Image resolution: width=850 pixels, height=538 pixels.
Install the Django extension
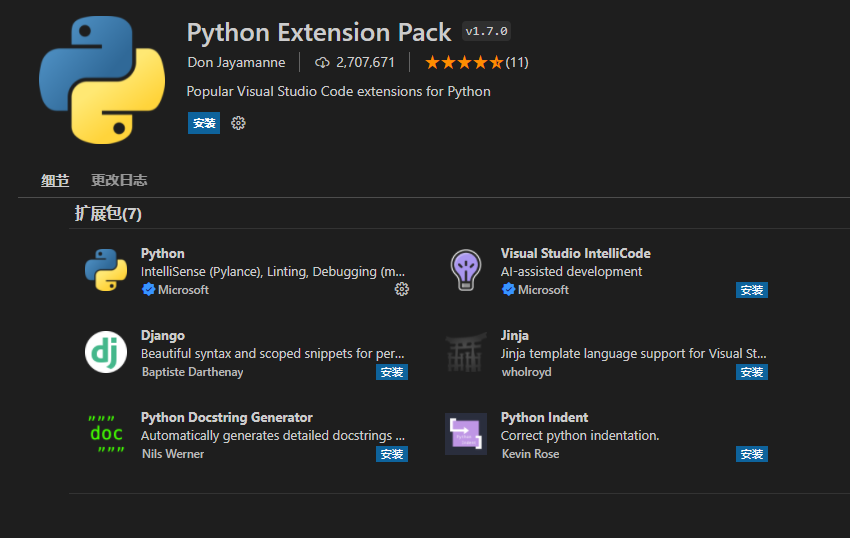click(391, 372)
